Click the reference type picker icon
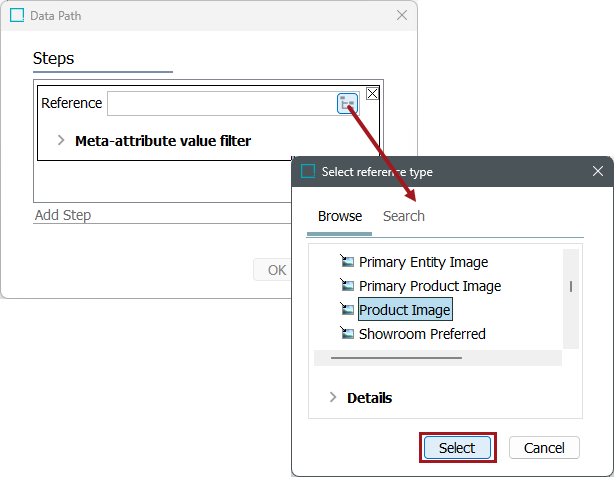This screenshot has width=614, height=477. click(347, 103)
